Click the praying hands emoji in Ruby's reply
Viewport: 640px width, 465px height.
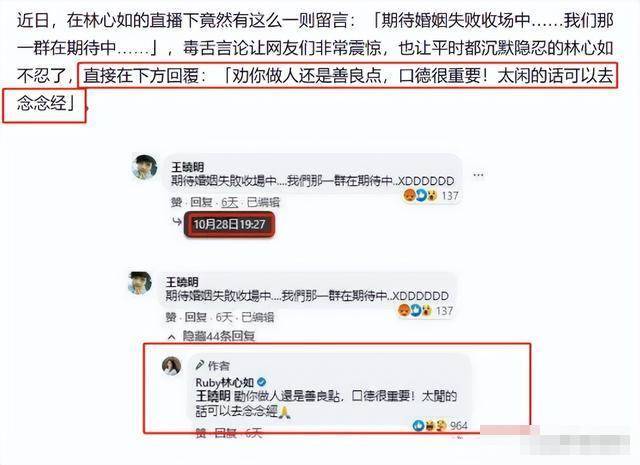click(284, 412)
